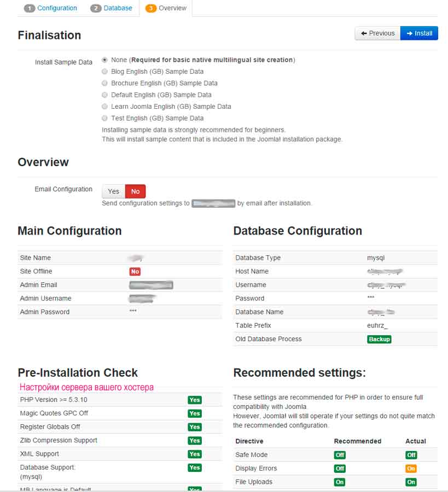
Task: Click the Safe Mode recommended Off badge
Action: [340, 455]
